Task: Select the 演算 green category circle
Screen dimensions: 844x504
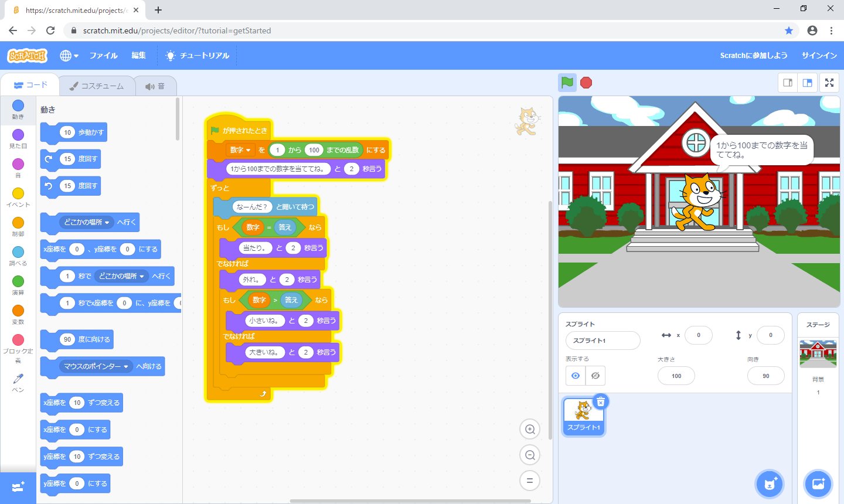Action: tap(18, 281)
